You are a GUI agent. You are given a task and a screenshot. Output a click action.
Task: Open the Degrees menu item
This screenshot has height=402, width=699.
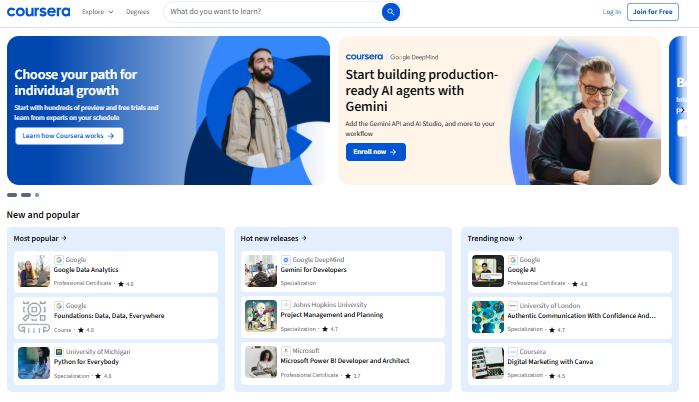coord(137,12)
